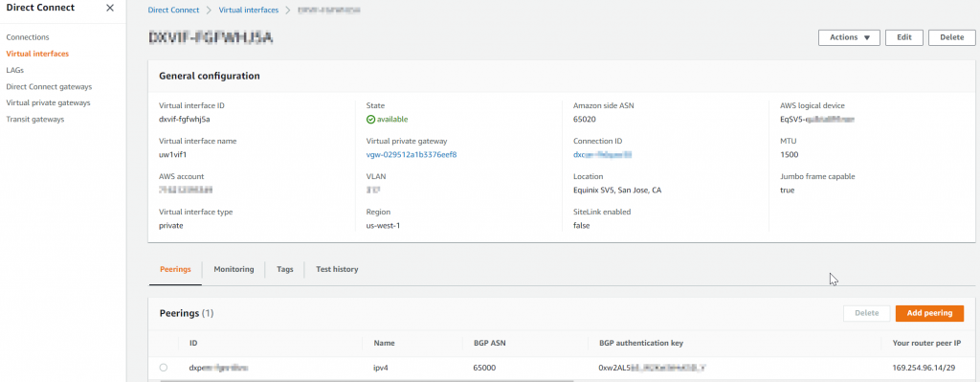The width and height of the screenshot is (980, 382).
Task: Switch to the Test history tab
Action: [337, 269]
